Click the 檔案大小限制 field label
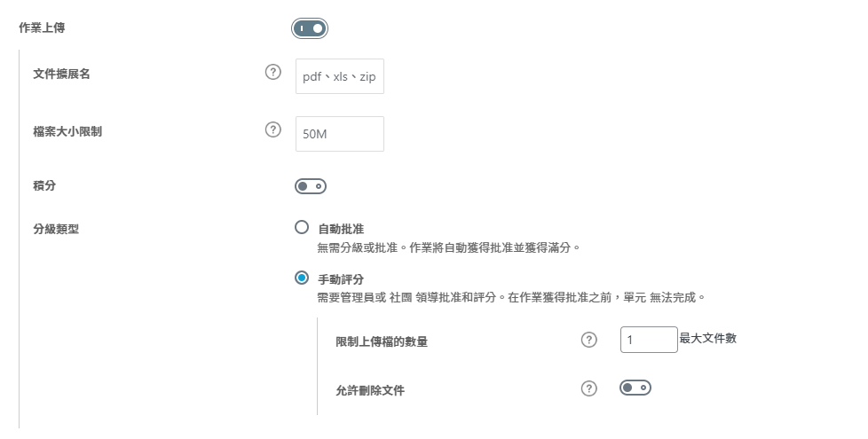This screenshot has width=868, height=439. tap(67, 131)
